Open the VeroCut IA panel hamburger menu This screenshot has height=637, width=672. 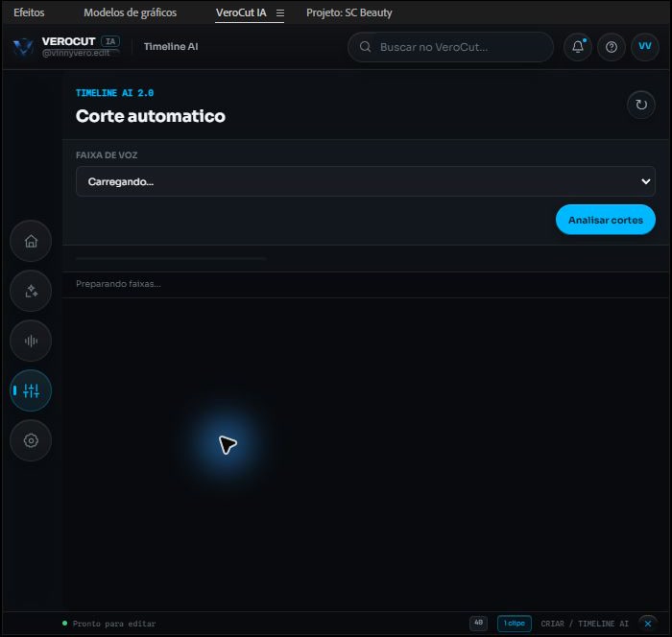point(280,12)
